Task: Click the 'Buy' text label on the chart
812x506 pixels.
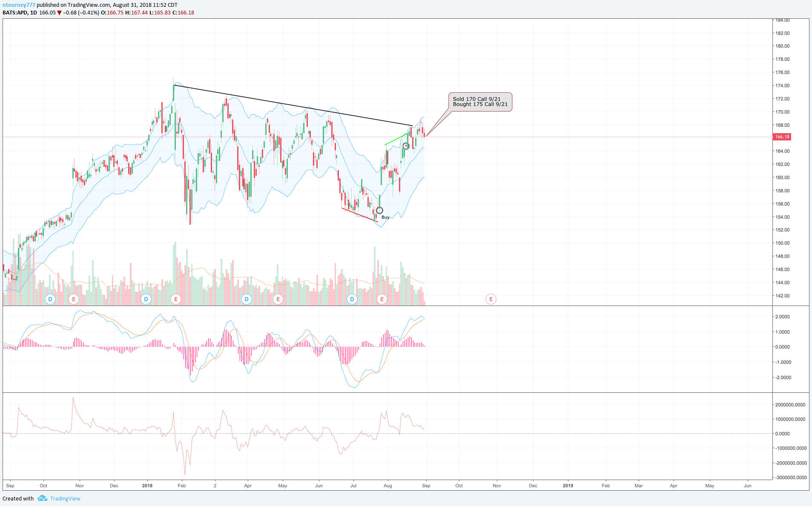Action: click(x=385, y=217)
